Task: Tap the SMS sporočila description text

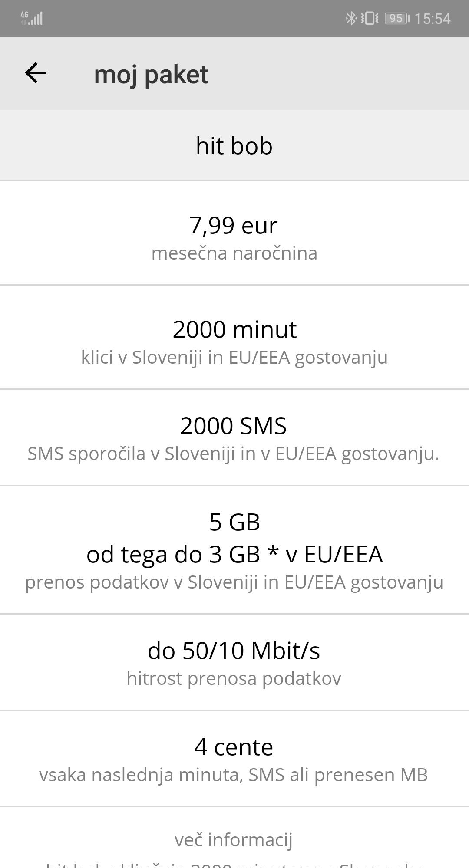Action: click(x=234, y=454)
